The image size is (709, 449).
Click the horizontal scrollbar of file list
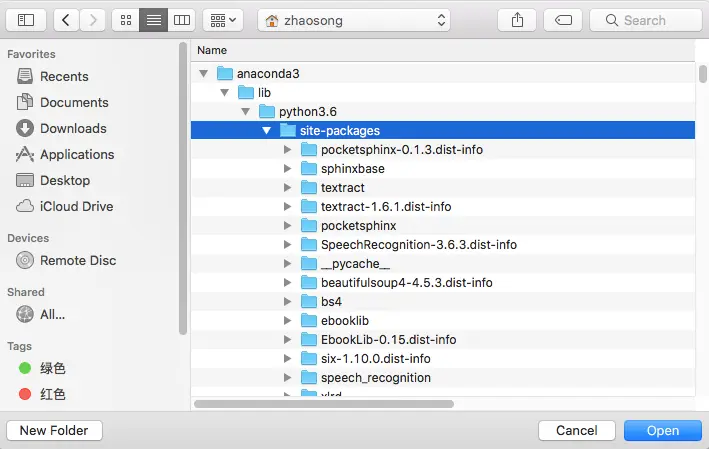[x=324, y=404]
